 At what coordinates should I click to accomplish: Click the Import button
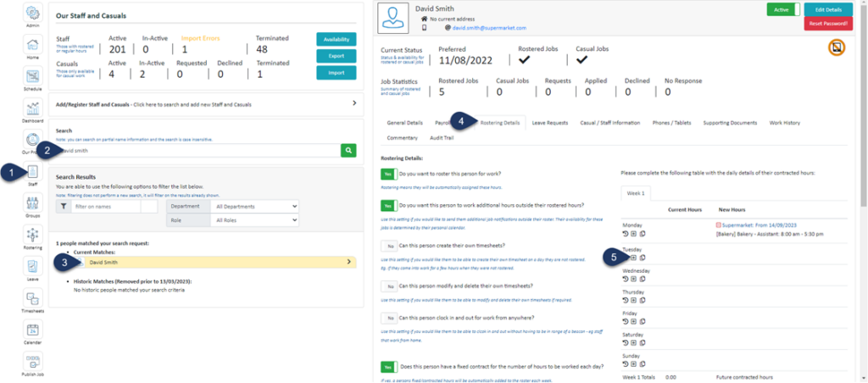coord(336,73)
